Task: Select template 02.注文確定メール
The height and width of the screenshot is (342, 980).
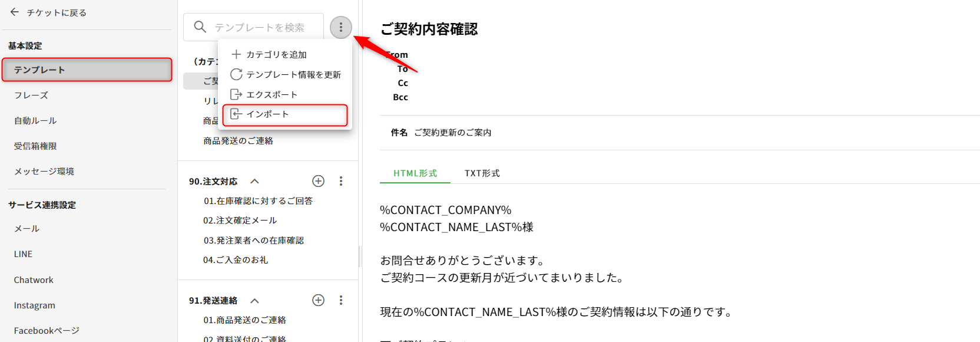Action: (x=240, y=221)
